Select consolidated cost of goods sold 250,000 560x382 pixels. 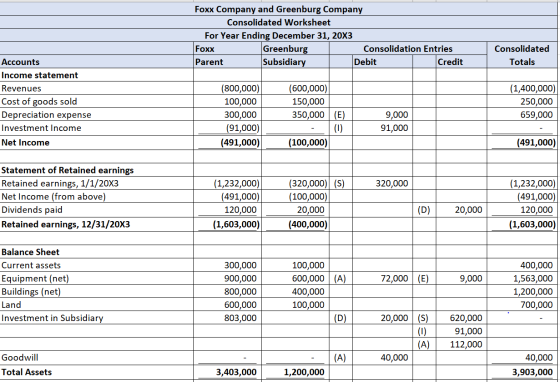(536, 102)
